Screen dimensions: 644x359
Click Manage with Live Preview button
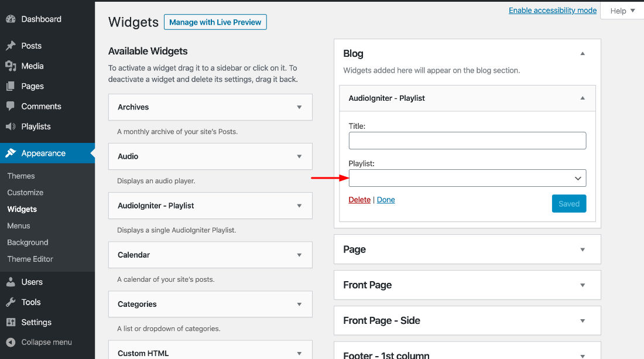coord(215,22)
